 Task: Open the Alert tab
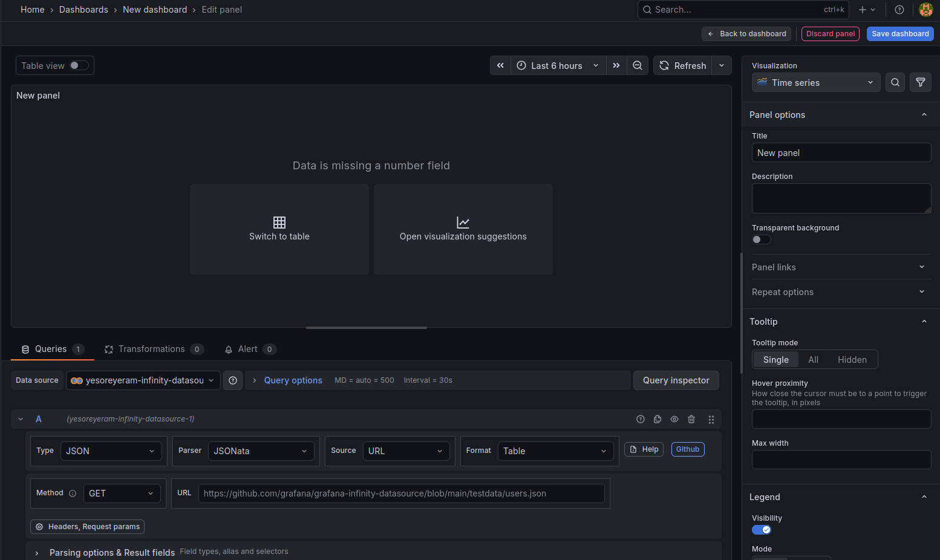pos(247,349)
